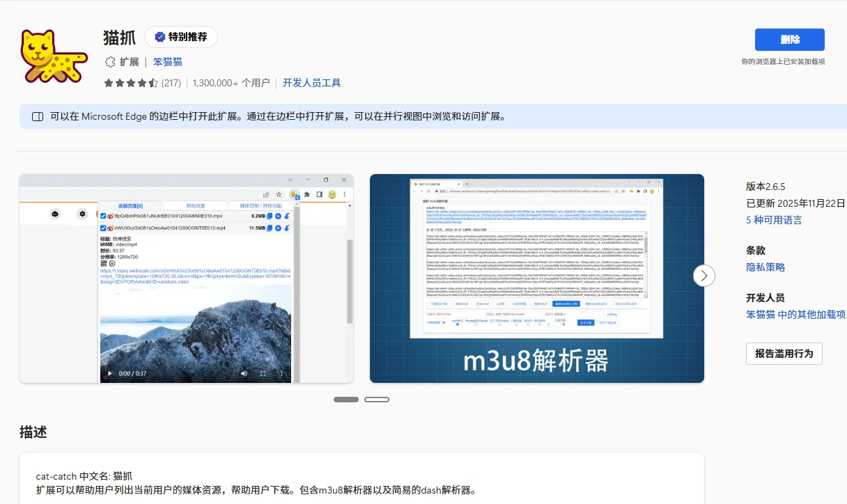Click the fullscreen icon in the video player
This screenshot has height=504, width=847.
(263, 373)
